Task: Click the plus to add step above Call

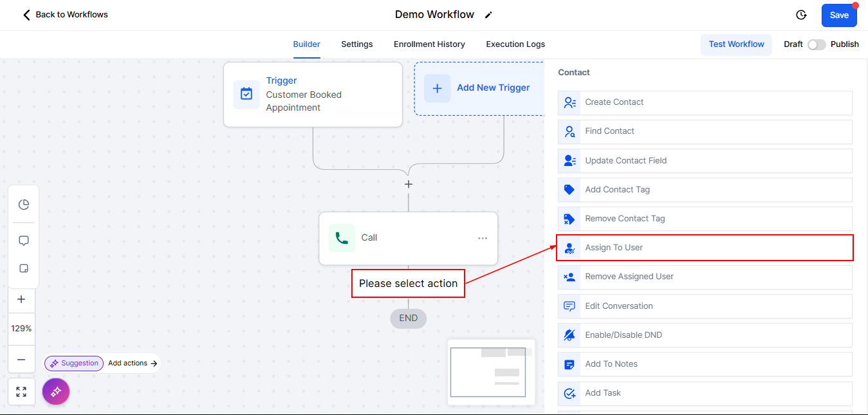Action: click(408, 184)
